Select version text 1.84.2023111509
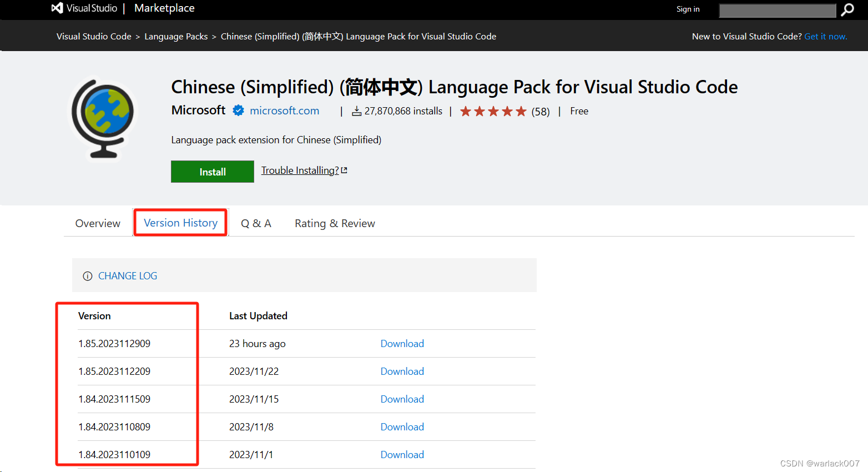 coord(114,399)
